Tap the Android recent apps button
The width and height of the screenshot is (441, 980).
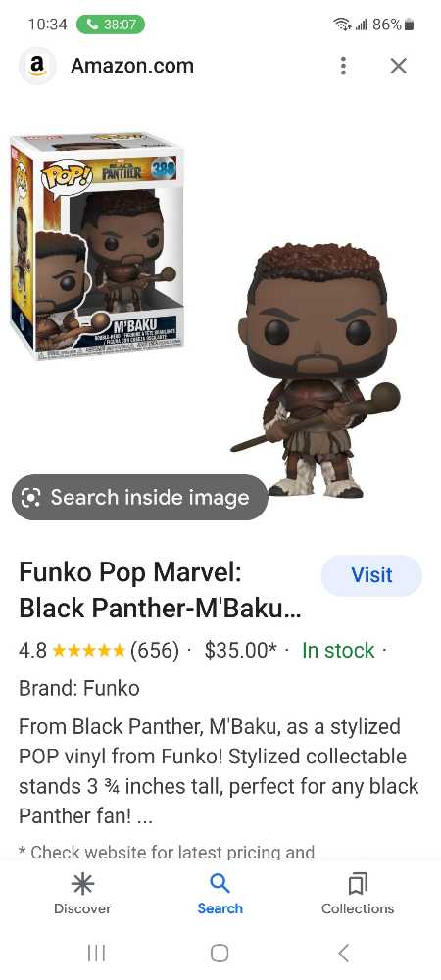tap(96, 953)
